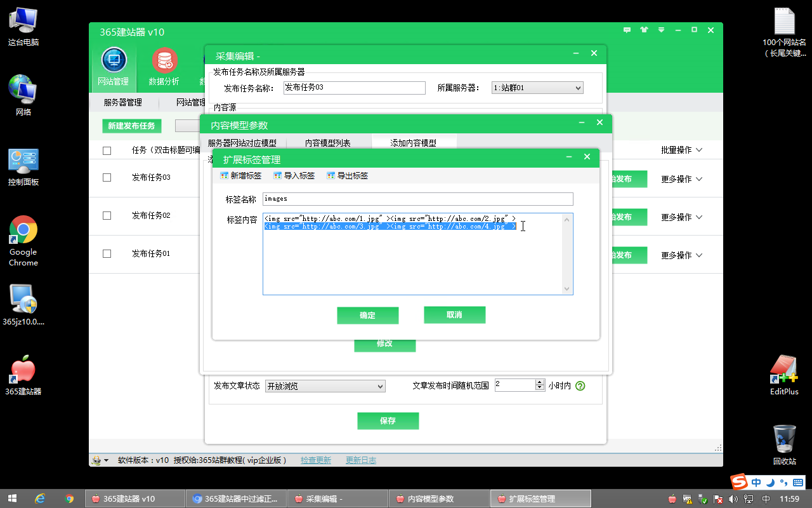Screen dimensions: 812x508
Task: Open 100个网站名 text file on desktop
Action: tap(784, 32)
